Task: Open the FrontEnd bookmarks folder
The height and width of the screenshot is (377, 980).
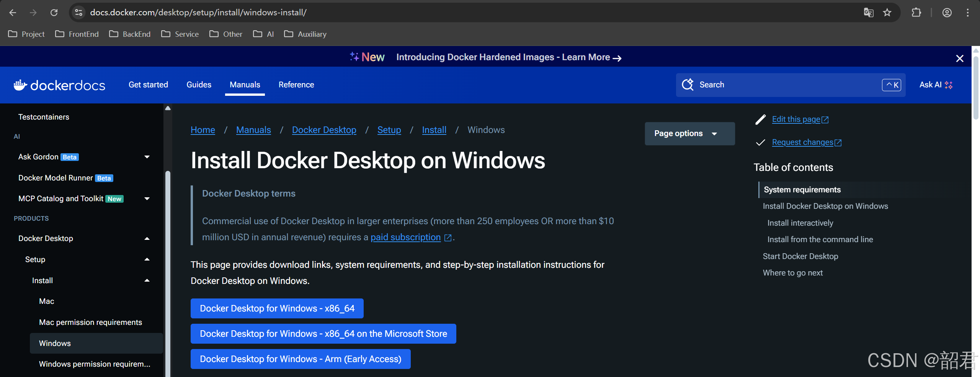Action: (77, 34)
